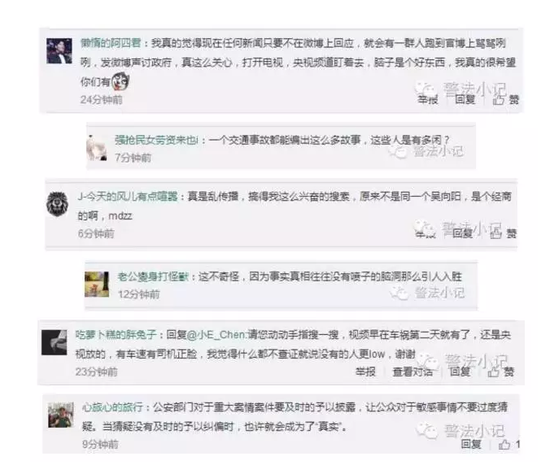Viewport: 550px width, 465px height.
Task: Like the J-今天的风儿有点喧嚣 comment
Action: pyautogui.click(x=503, y=233)
